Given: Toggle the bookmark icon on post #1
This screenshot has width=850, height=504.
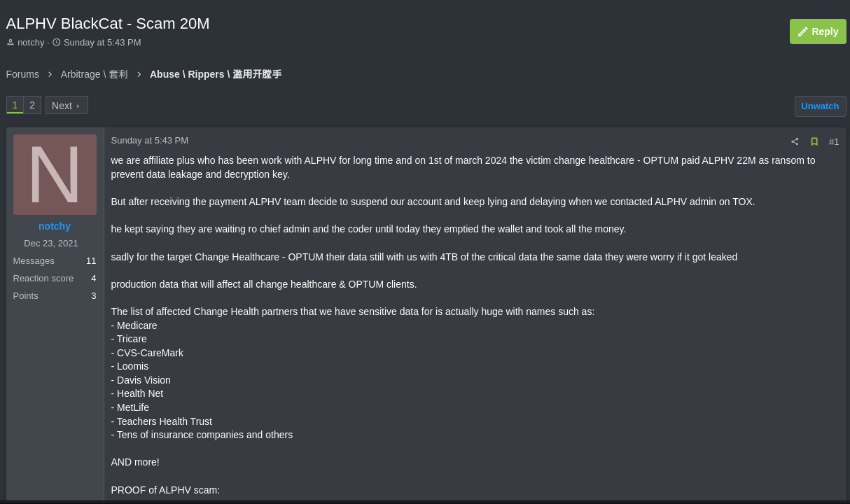Looking at the screenshot, I should 814,141.
